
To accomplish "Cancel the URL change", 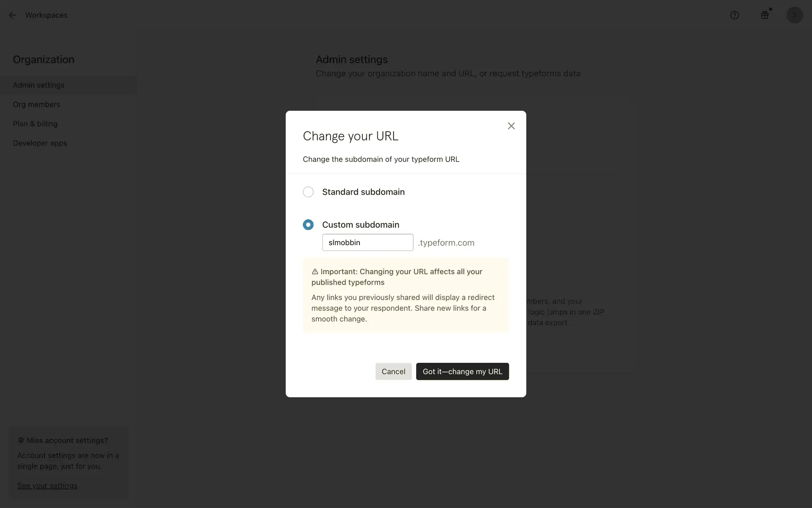I will click(x=393, y=371).
